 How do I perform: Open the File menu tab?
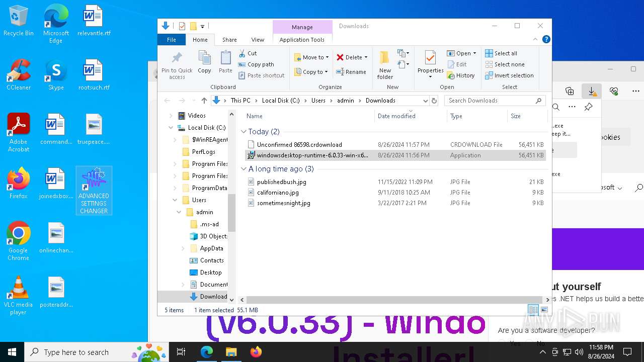coord(172,40)
